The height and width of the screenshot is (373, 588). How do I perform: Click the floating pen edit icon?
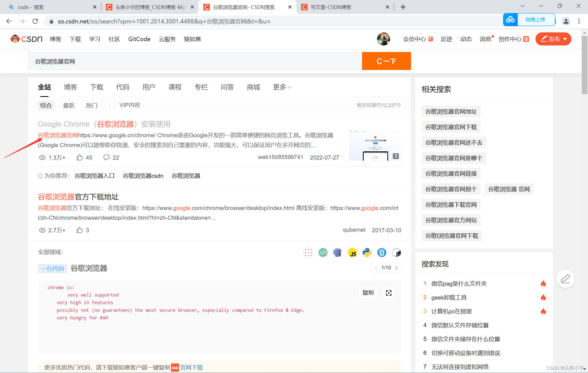pos(565,279)
